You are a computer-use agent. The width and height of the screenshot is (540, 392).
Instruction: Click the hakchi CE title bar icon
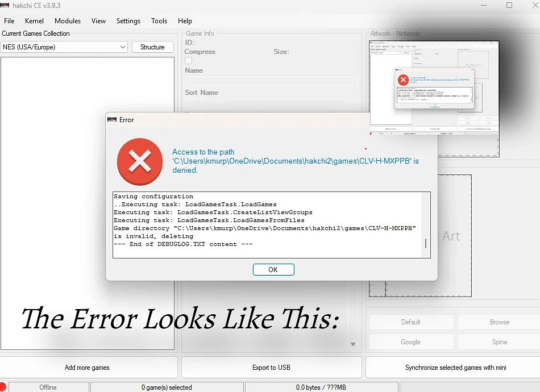pyautogui.click(x=5, y=5)
